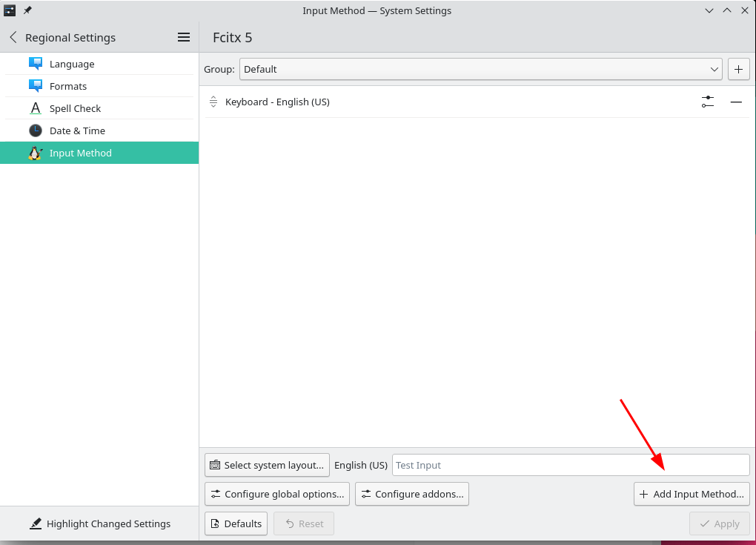This screenshot has width=756, height=545.
Task: Click the Language speech-bubble icon
Action: [36, 64]
